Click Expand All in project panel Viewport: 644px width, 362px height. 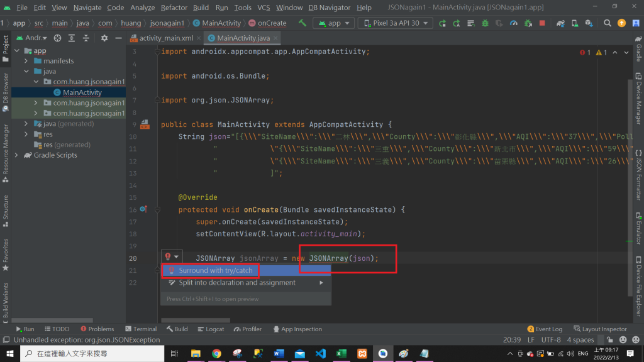point(72,38)
